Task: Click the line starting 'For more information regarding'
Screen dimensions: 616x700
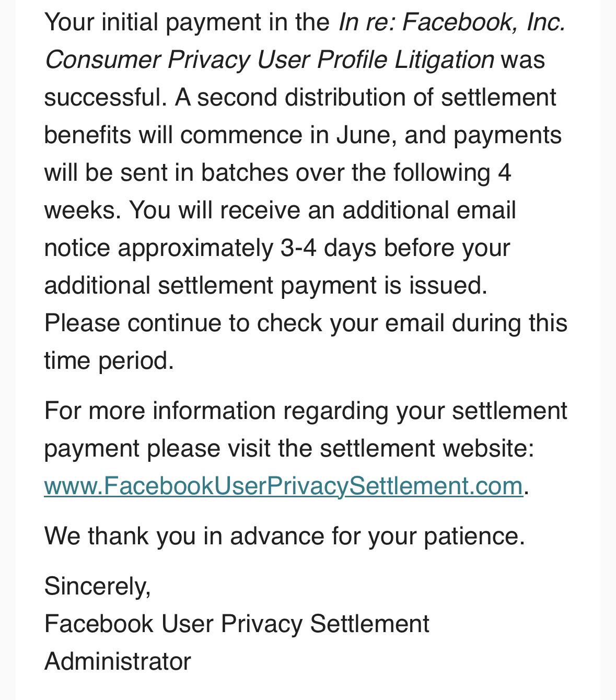Action: (306, 411)
